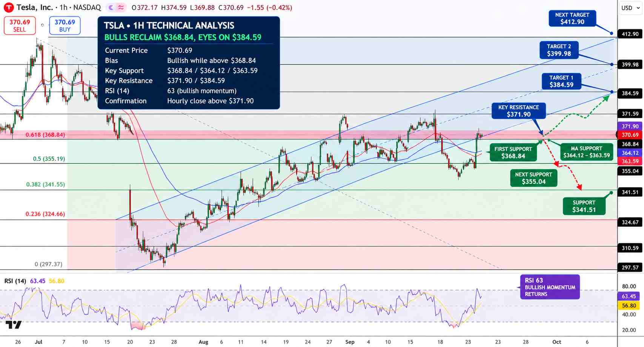The image size is (644, 347).
Task: Click the Oct label on the time axis
Action: click(x=556, y=342)
